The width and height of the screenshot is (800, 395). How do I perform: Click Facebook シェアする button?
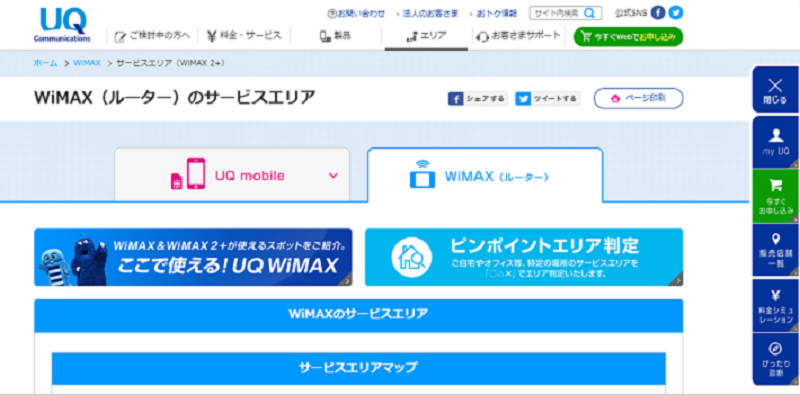(478, 98)
